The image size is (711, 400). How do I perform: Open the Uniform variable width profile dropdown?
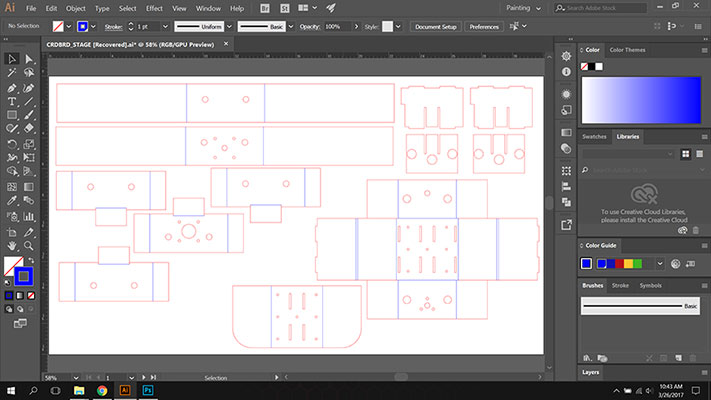click(229, 27)
